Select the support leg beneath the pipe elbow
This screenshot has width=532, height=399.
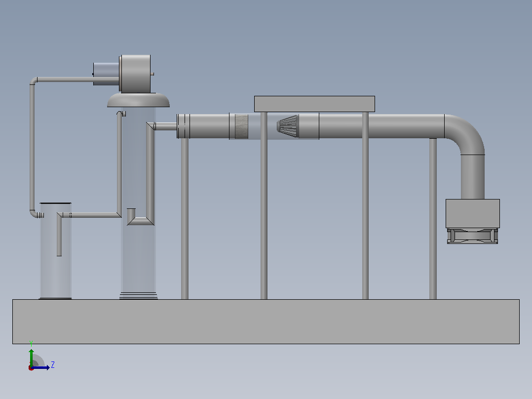(x=433, y=219)
